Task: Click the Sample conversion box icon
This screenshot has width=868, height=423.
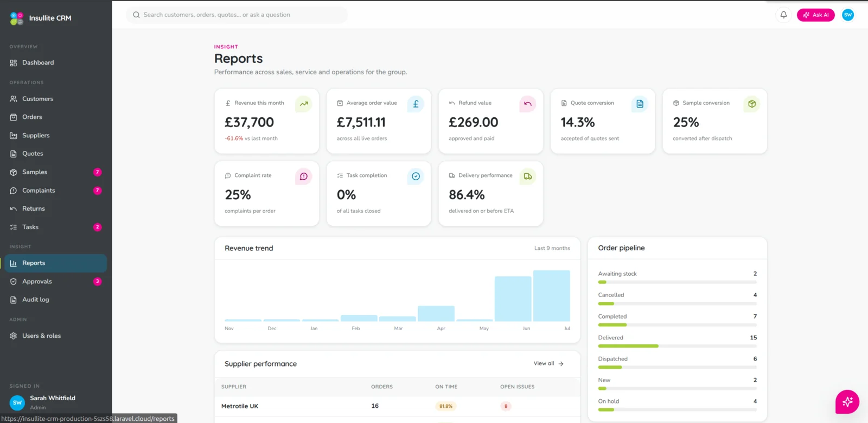Action: tap(752, 104)
